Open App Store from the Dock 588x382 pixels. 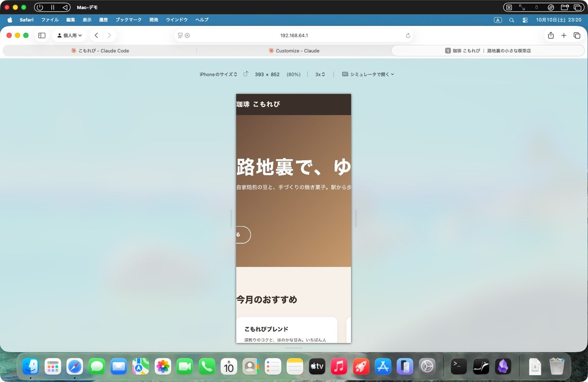383,367
